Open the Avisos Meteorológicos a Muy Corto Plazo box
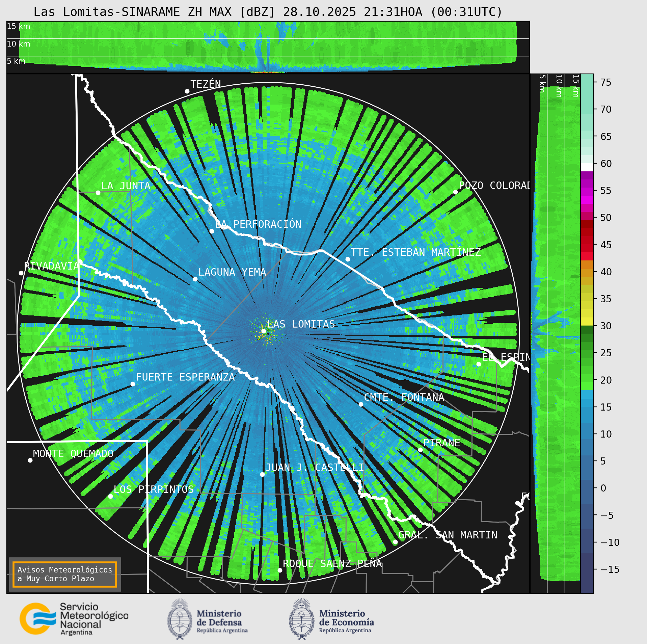Image resolution: width=647 pixels, height=644 pixels. click(65, 574)
